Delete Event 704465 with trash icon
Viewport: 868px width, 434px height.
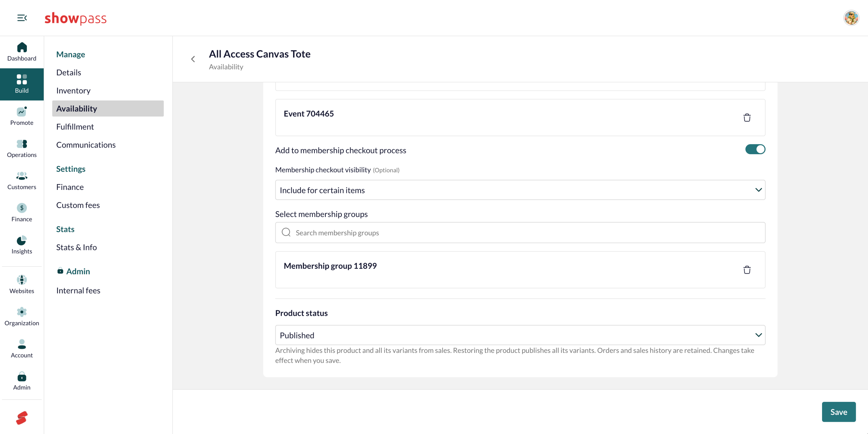[x=747, y=118]
